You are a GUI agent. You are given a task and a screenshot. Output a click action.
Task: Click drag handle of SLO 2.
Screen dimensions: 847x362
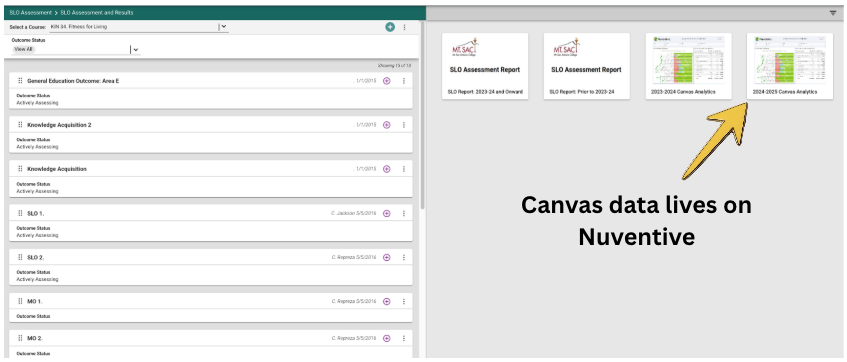point(20,257)
